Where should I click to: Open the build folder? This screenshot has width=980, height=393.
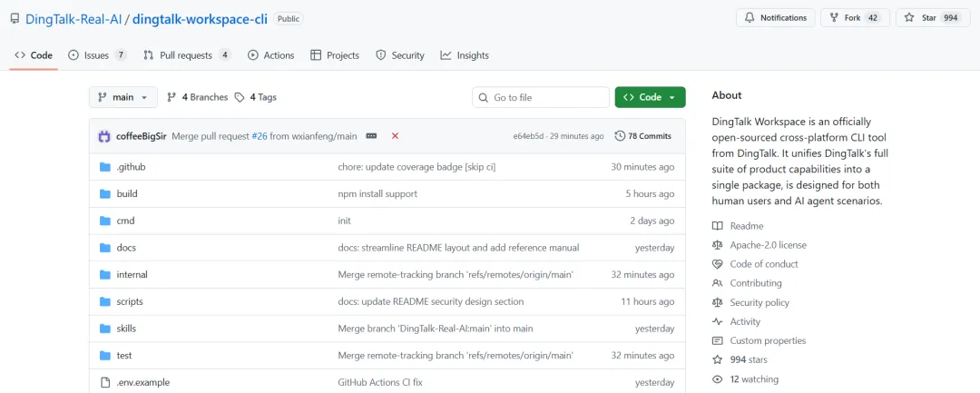pos(127,193)
